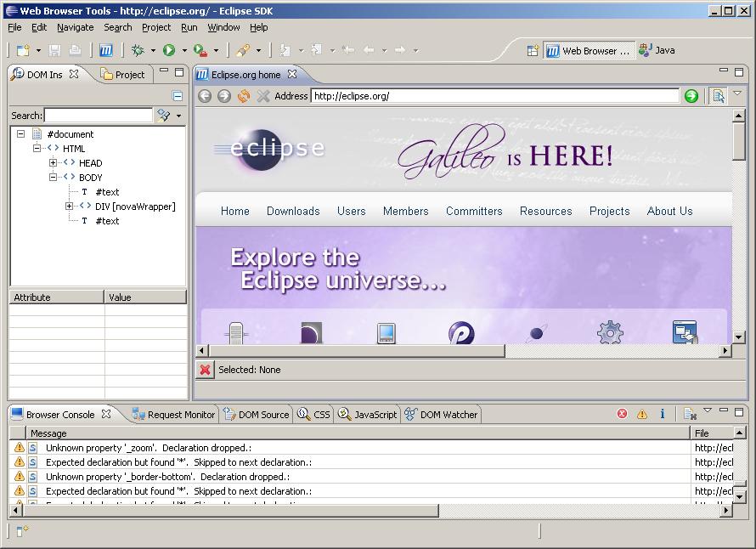Open the Window menu

click(x=223, y=27)
